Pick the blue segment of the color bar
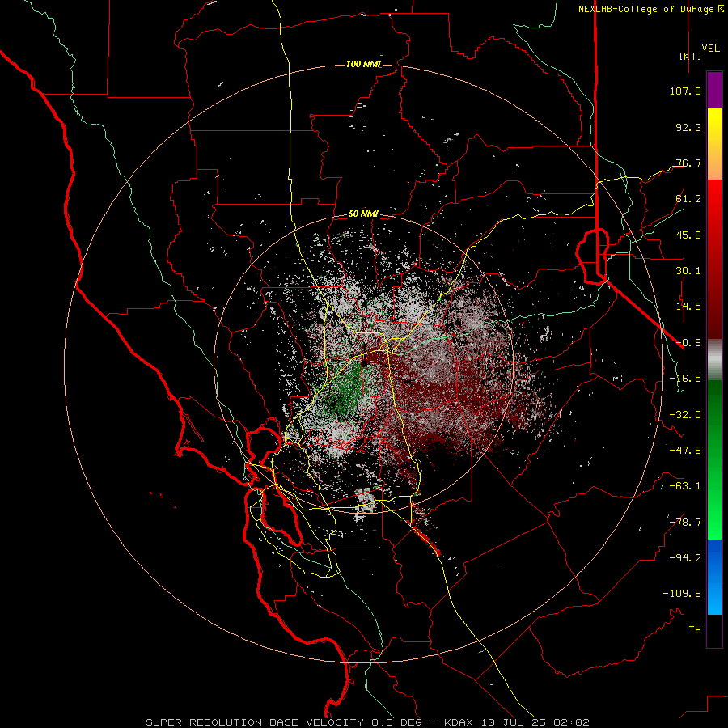This screenshot has width=728, height=728. pyautogui.click(x=714, y=577)
